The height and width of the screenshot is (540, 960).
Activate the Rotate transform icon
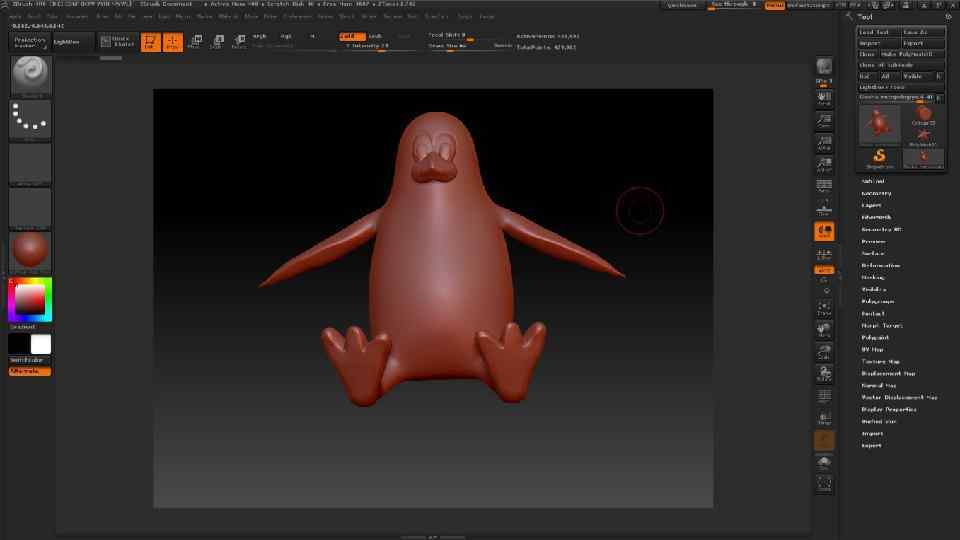pos(239,42)
